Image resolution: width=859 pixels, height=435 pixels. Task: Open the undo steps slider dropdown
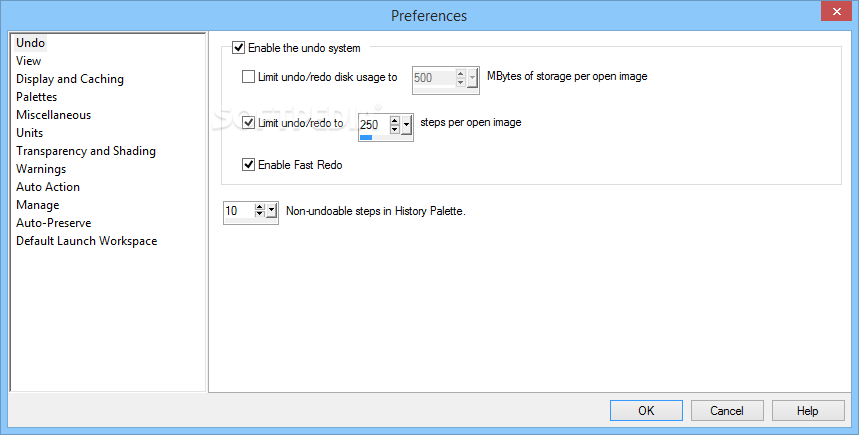406,125
